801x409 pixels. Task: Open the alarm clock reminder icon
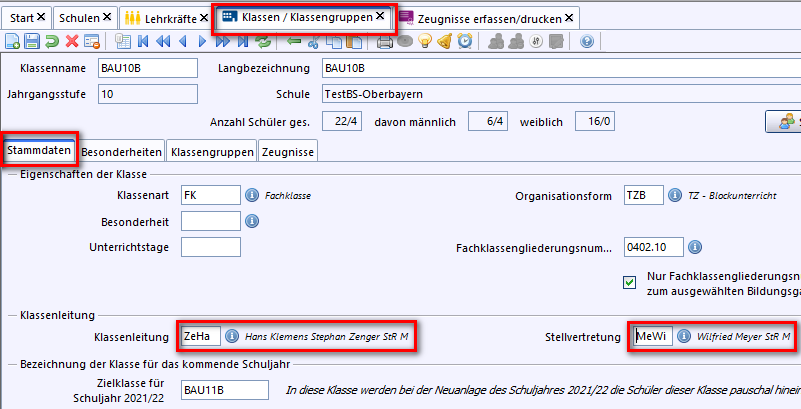[464, 41]
